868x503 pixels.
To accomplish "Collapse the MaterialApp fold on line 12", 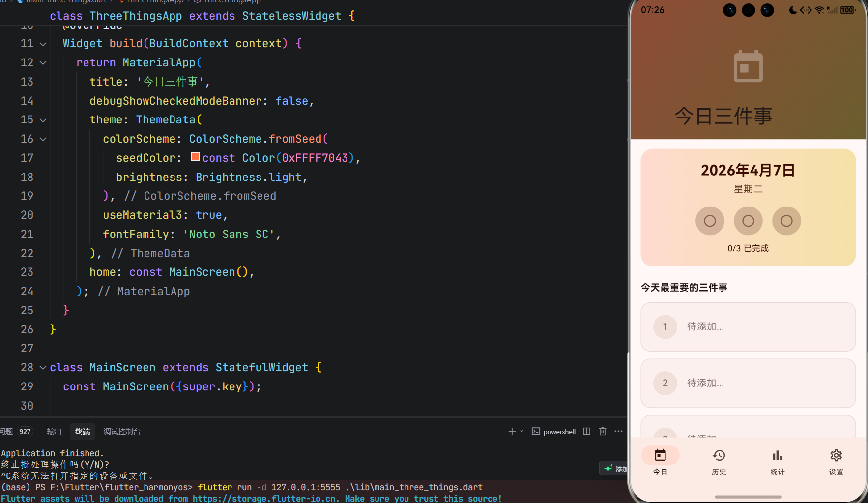I will coord(43,63).
